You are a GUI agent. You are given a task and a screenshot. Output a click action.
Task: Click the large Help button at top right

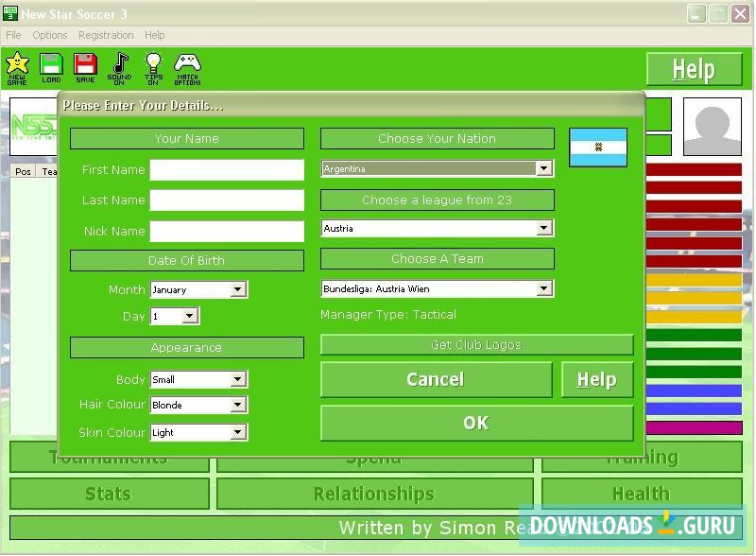pyautogui.click(x=694, y=70)
